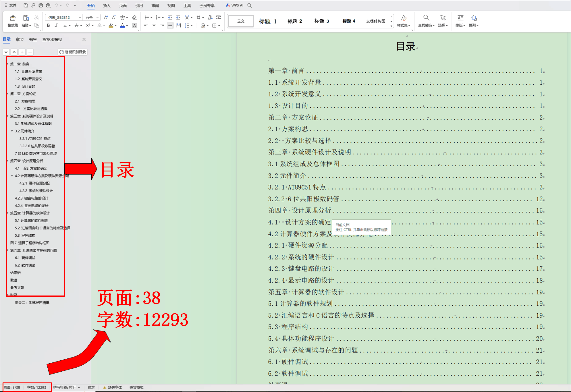
Task: Collapse the 3.2 元件简介 tree node
Action: click(x=12, y=131)
